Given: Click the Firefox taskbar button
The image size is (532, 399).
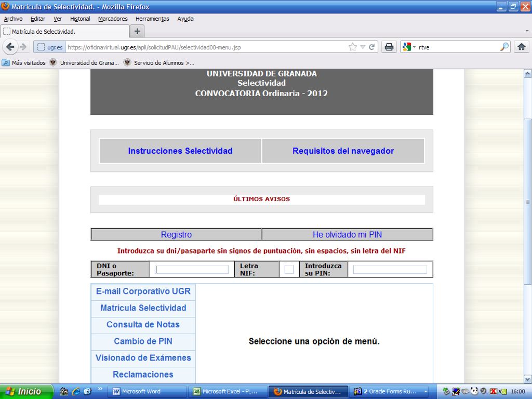Looking at the screenshot, I should (308, 392).
